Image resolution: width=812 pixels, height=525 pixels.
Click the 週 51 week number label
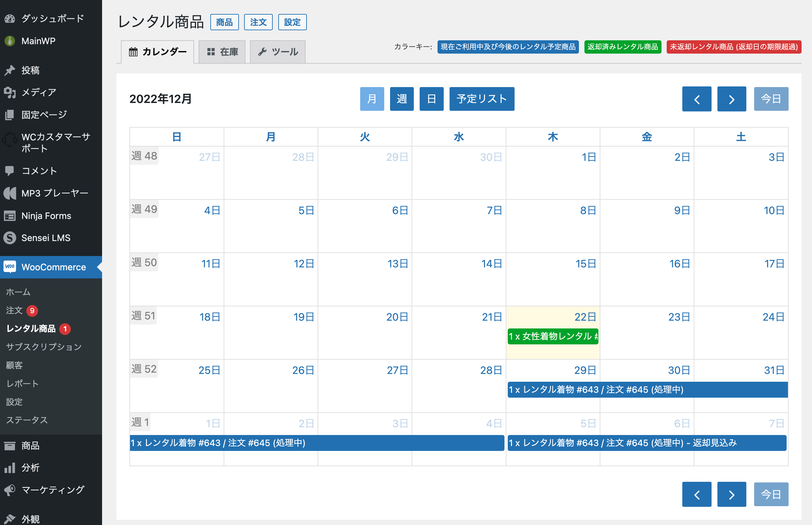[144, 316]
